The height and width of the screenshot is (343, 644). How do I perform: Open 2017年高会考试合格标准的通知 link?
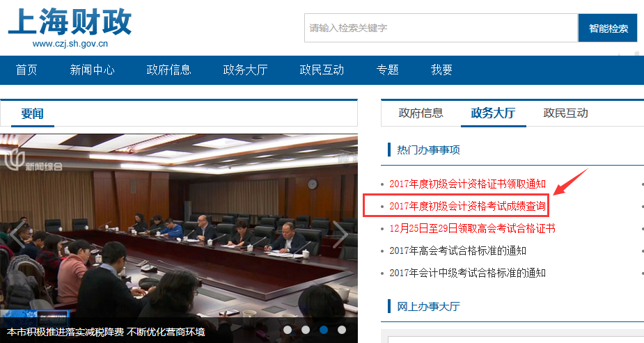pos(457,250)
